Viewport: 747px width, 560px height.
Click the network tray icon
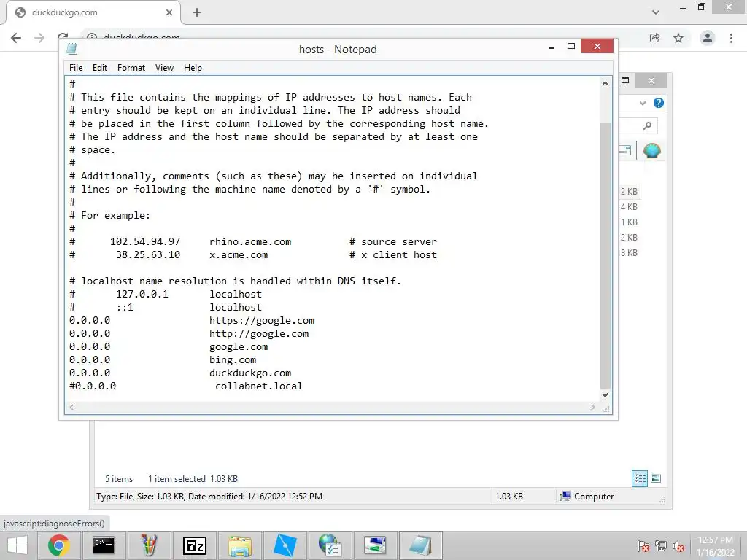[x=661, y=546]
